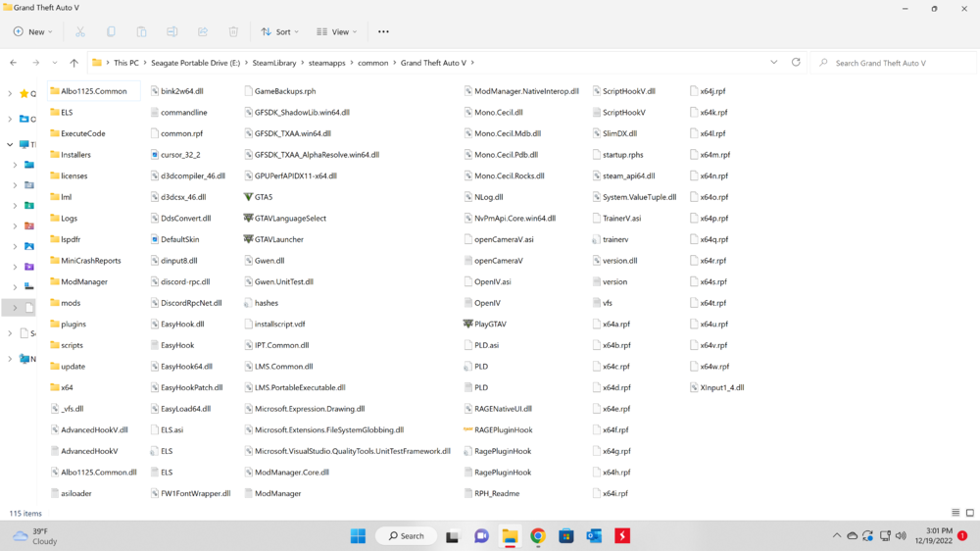Select the scripts folder
The height and width of the screenshot is (551, 980).
(x=67, y=345)
